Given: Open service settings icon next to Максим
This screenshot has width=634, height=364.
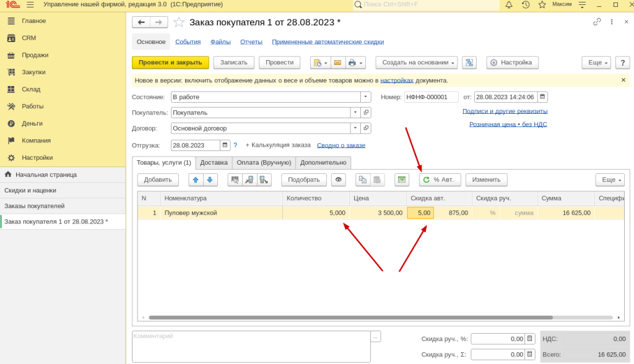Looking at the screenshot, I should point(582,4).
